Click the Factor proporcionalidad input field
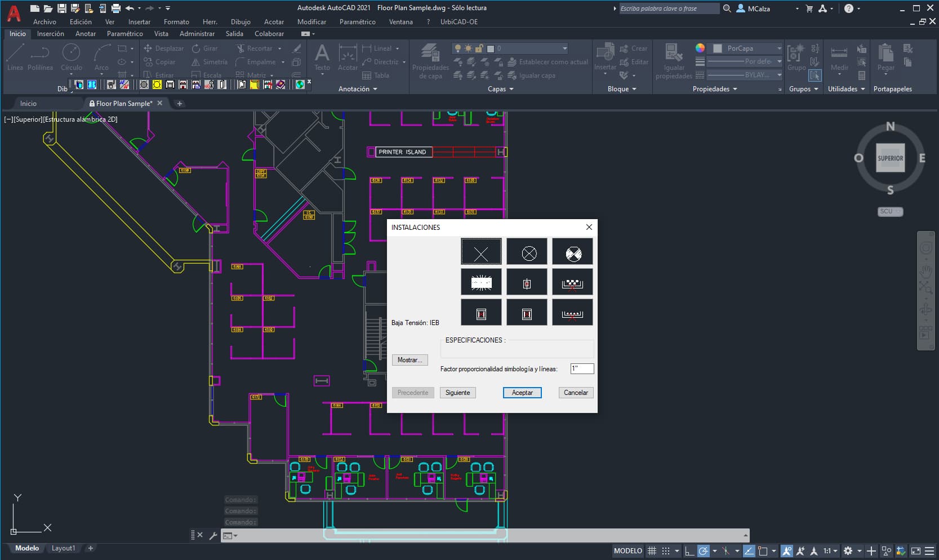Image resolution: width=939 pixels, height=560 pixels. click(x=582, y=368)
